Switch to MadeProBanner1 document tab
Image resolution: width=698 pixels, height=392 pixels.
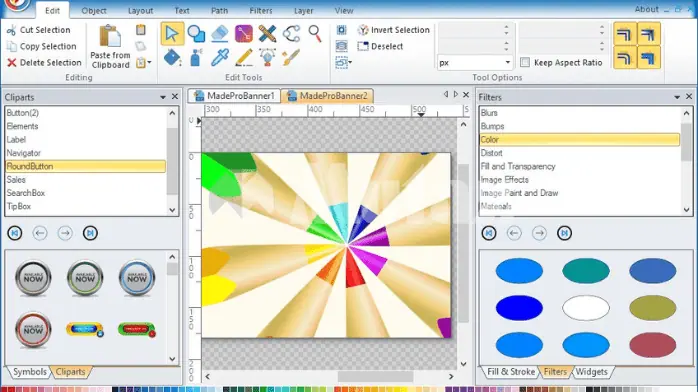(x=235, y=96)
